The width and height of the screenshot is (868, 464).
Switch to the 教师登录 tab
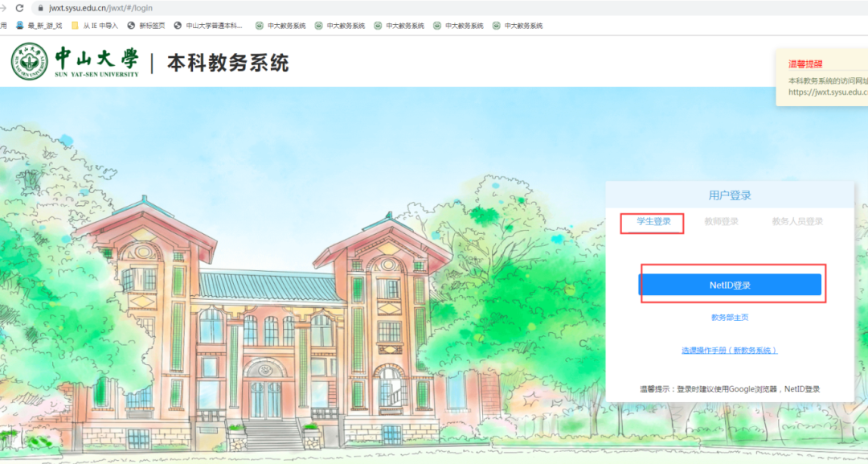click(721, 221)
